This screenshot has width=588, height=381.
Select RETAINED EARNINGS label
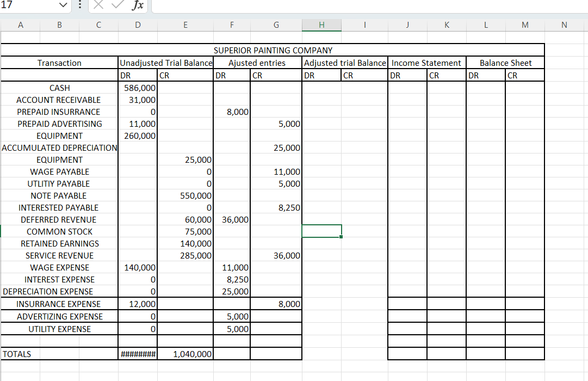click(x=60, y=244)
